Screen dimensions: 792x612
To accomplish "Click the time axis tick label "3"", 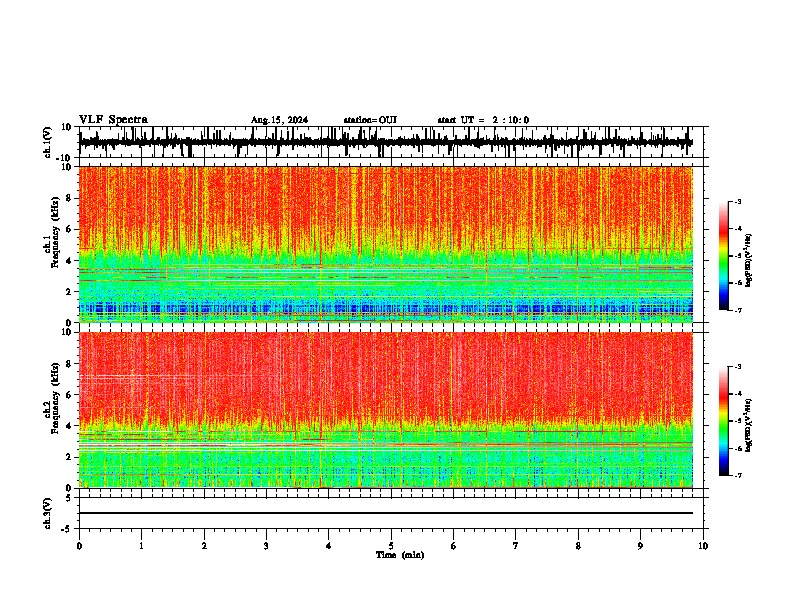I will (266, 546).
